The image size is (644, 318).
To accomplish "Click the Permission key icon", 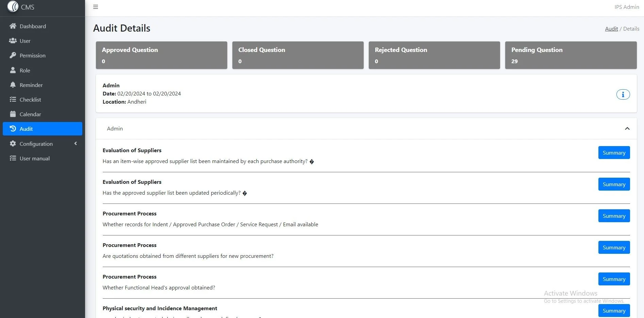I will (13, 55).
